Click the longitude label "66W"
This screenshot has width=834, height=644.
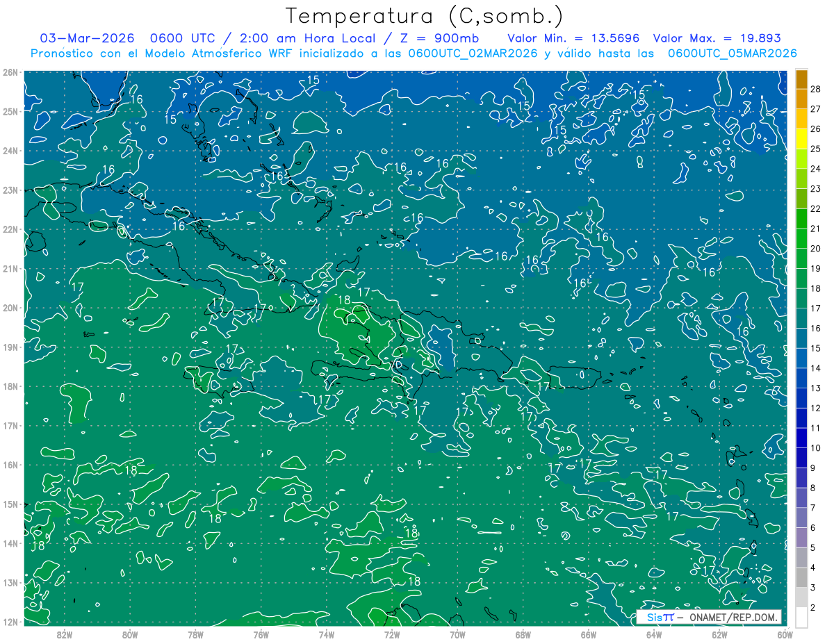point(588,634)
